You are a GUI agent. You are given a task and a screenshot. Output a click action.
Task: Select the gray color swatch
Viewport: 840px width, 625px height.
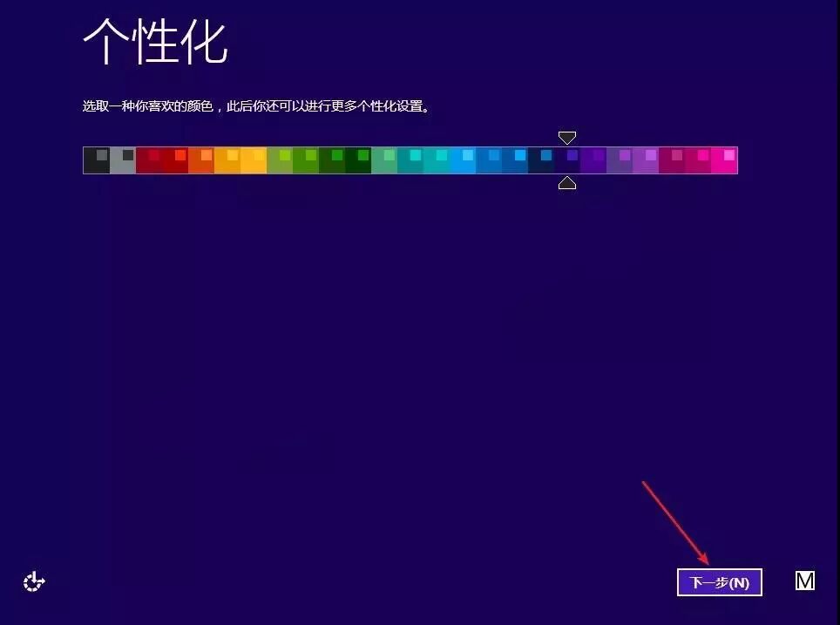[x=122, y=160]
